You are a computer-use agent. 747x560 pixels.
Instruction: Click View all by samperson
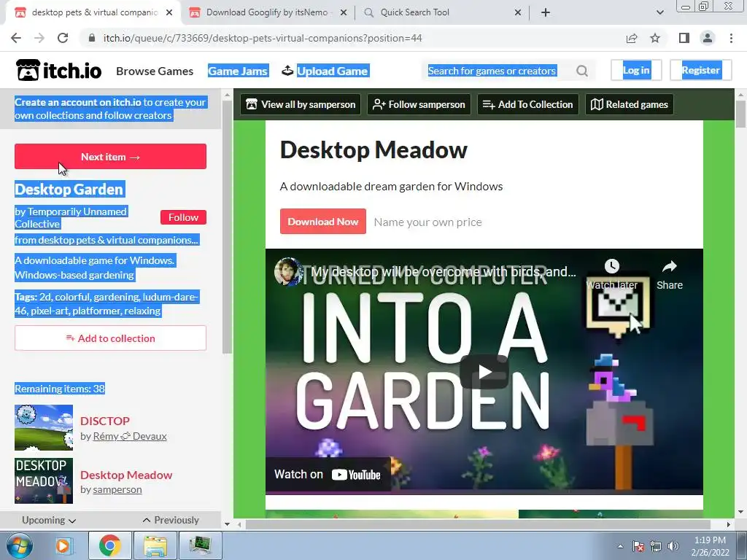click(x=301, y=104)
